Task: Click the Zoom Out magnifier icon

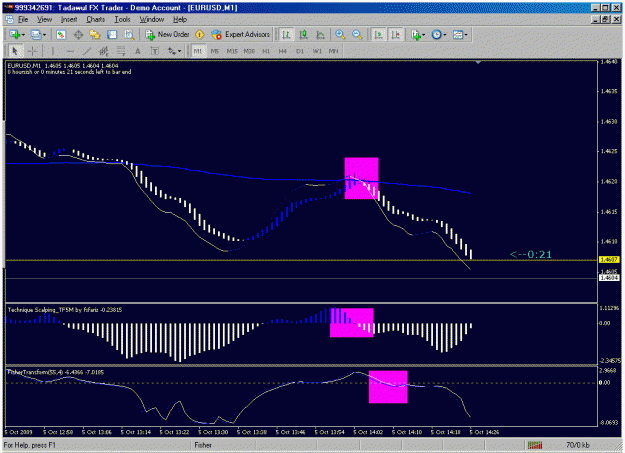Action: tap(357, 35)
